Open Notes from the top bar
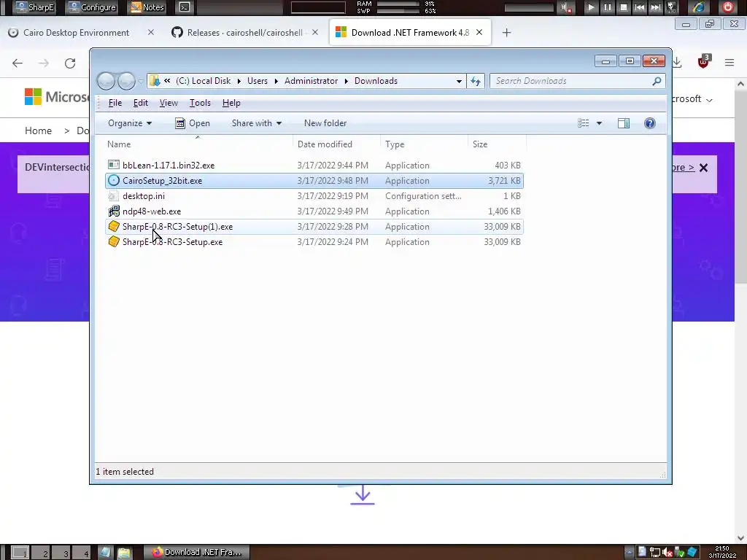Image resolution: width=747 pixels, height=560 pixels. click(x=147, y=7)
